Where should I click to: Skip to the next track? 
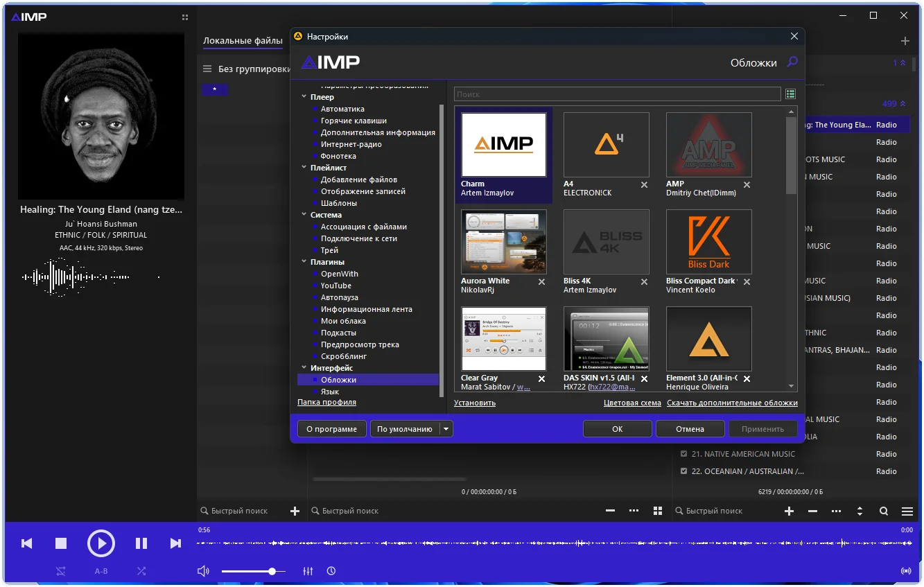coord(175,544)
